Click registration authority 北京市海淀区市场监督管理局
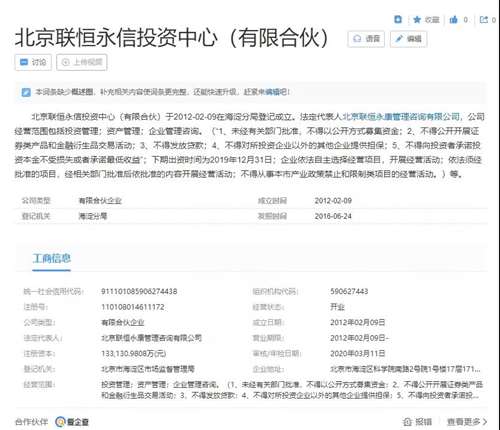500x430 pixels. pyautogui.click(x=148, y=369)
